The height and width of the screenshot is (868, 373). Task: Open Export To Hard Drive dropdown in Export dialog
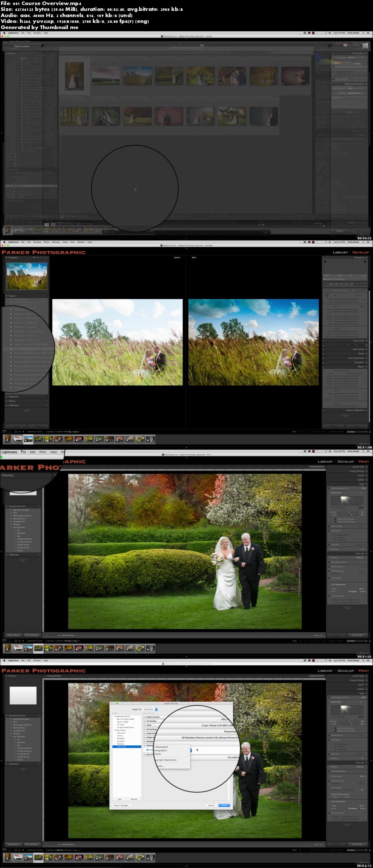(150, 709)
